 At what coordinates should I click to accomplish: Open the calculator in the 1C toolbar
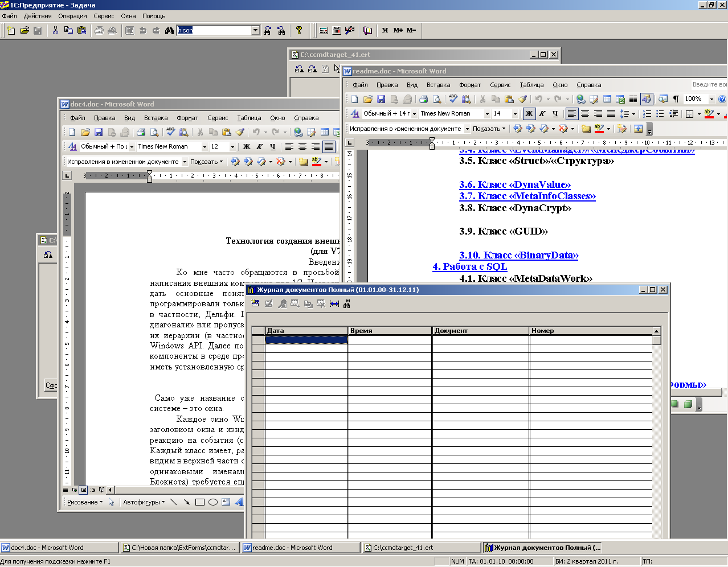(324, 31)
